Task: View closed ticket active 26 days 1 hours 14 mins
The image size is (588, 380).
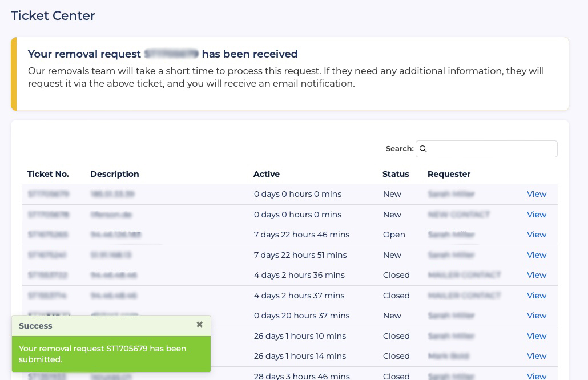Action: click(536, 356)
